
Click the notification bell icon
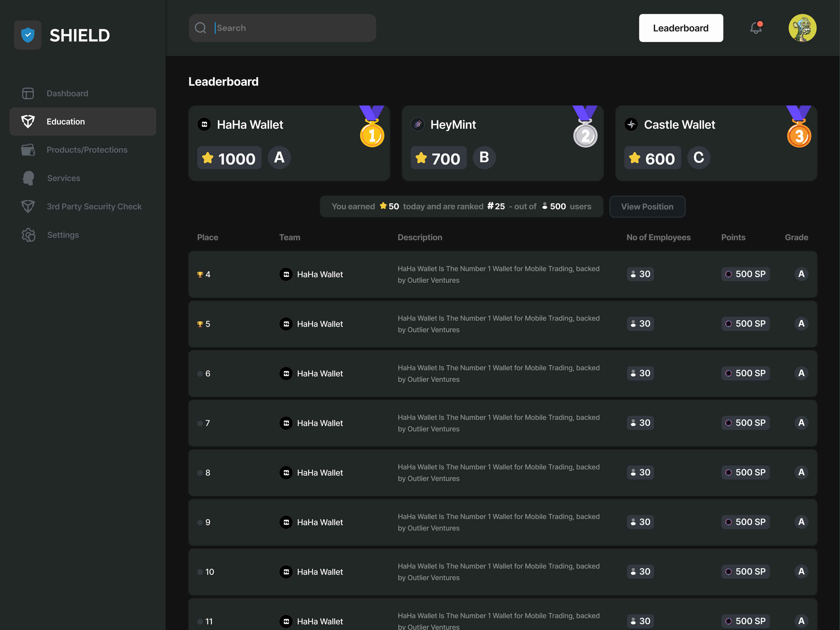[x=756, y=28]
